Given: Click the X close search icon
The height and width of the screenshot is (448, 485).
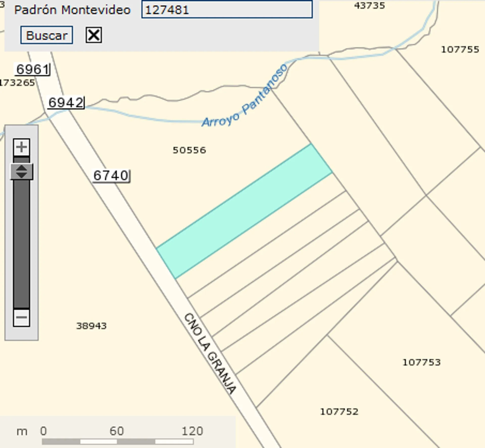Looking at the screenshot, I should click(x=94, y=35).
